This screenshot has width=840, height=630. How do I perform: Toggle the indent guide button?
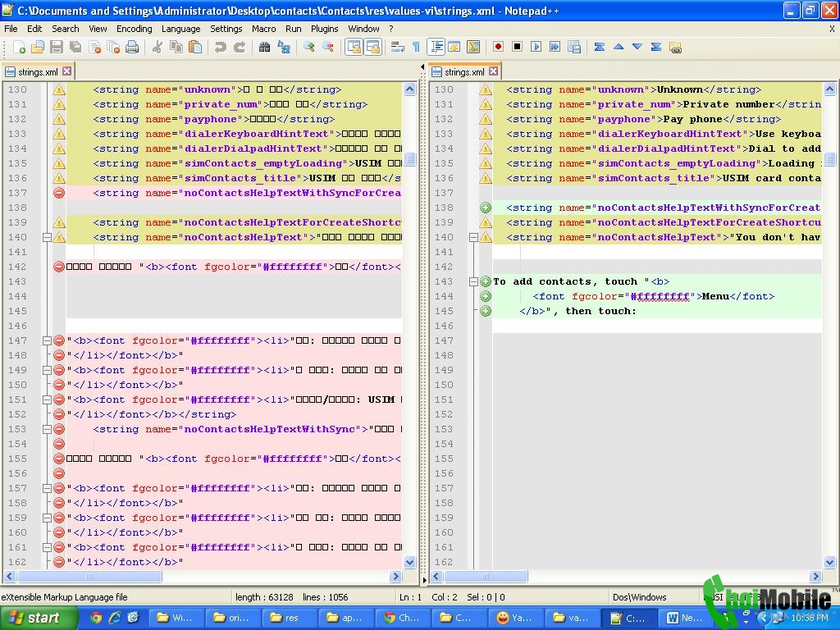(x=436, y=48)
